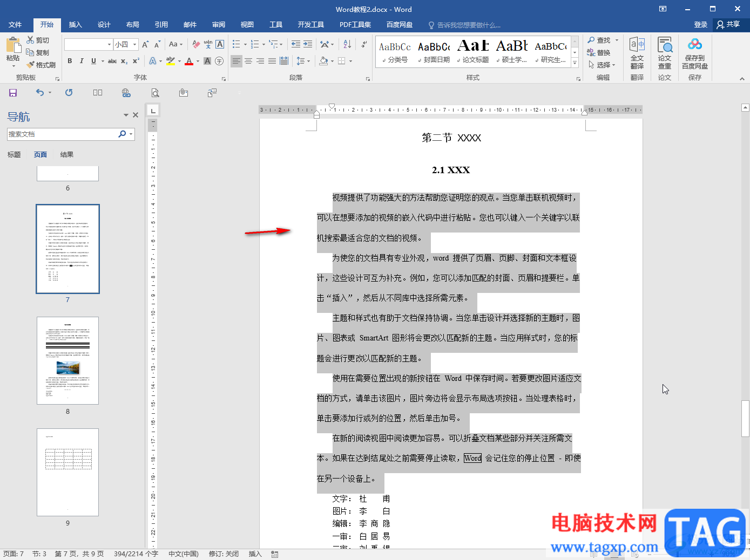The width and height of the screenshot is (750, 560).
Task: Toggle Bold formatting
Action: [70, 61]
